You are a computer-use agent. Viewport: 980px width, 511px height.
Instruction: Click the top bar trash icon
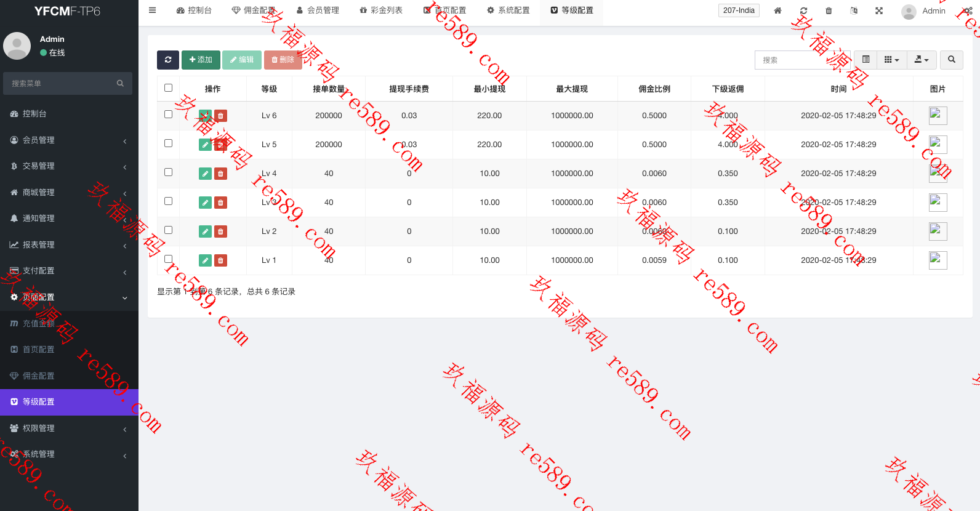(x=829, y=10)
